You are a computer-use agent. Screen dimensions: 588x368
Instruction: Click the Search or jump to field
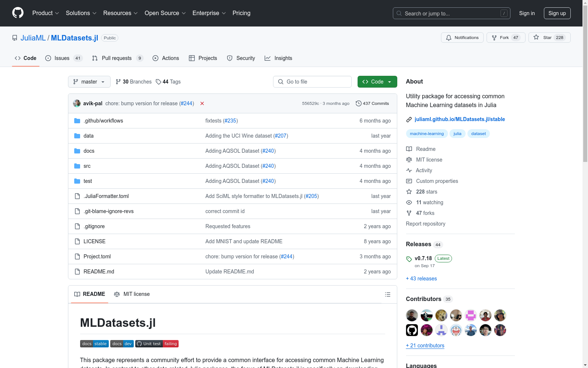452,13
